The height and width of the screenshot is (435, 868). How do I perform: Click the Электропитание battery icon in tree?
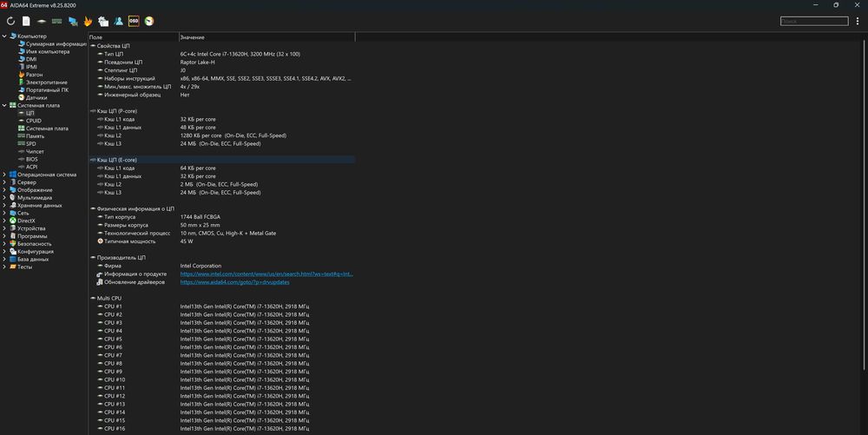(x=22, y=82)
